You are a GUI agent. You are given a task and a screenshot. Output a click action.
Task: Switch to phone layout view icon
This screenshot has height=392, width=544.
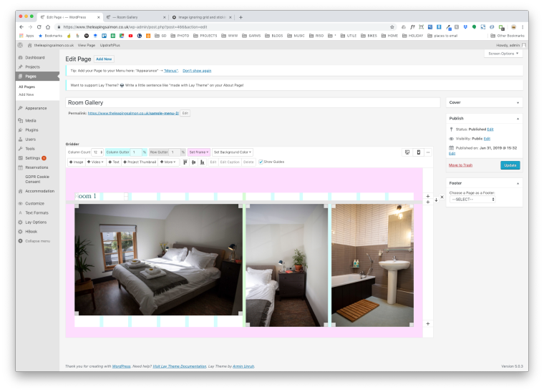418,152
